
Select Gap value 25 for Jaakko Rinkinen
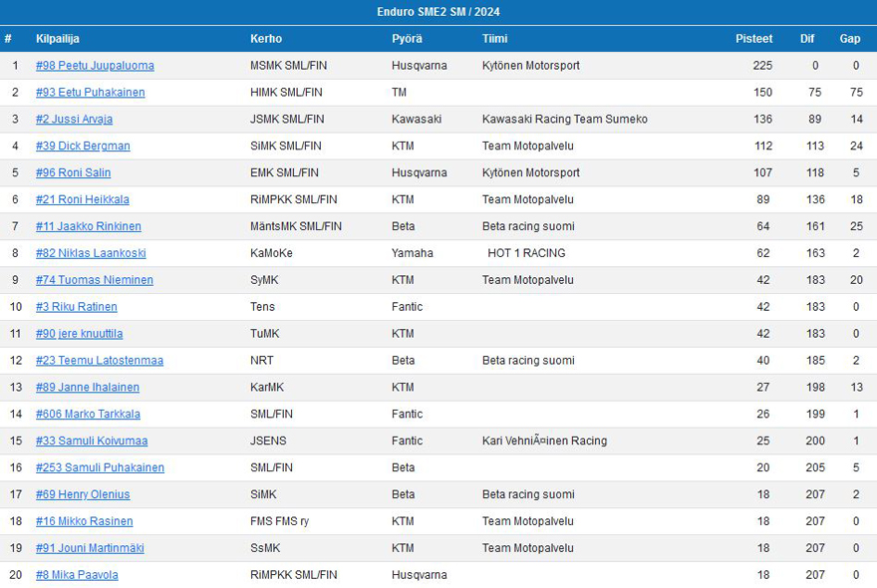pyautogui.click(x=856, y=226)
